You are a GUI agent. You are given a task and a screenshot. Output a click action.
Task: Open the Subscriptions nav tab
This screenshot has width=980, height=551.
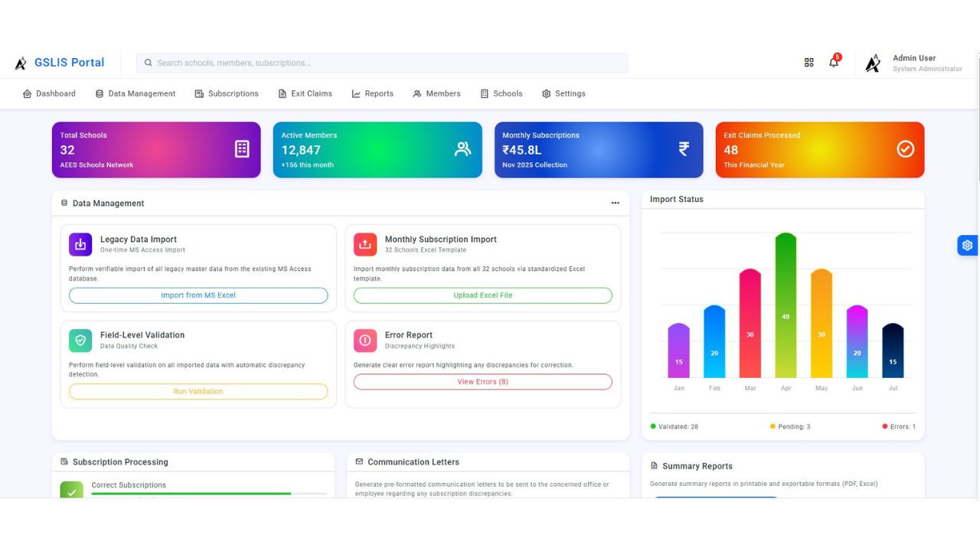tap(227, 93)
